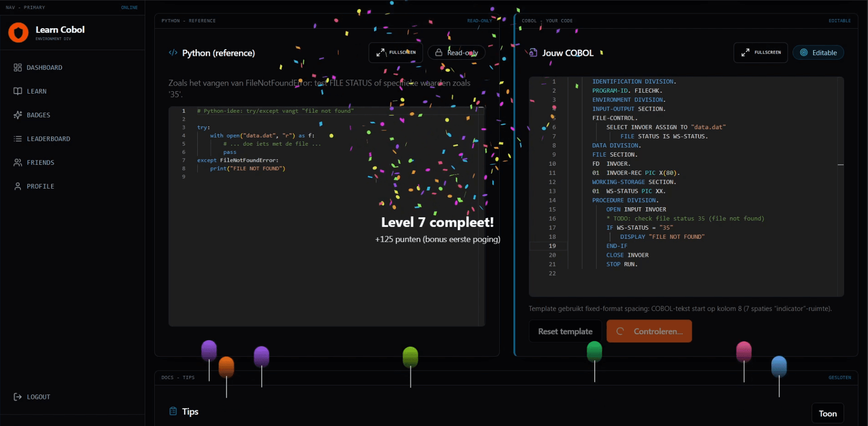The image size is (868, 426).
Task: Click the Learn book icon
Action: 18,91
